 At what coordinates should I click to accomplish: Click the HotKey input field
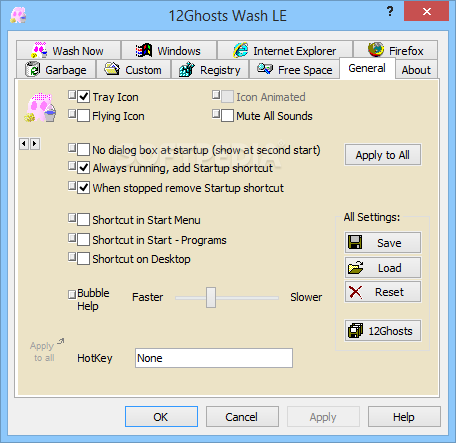(x=214, y=358)
